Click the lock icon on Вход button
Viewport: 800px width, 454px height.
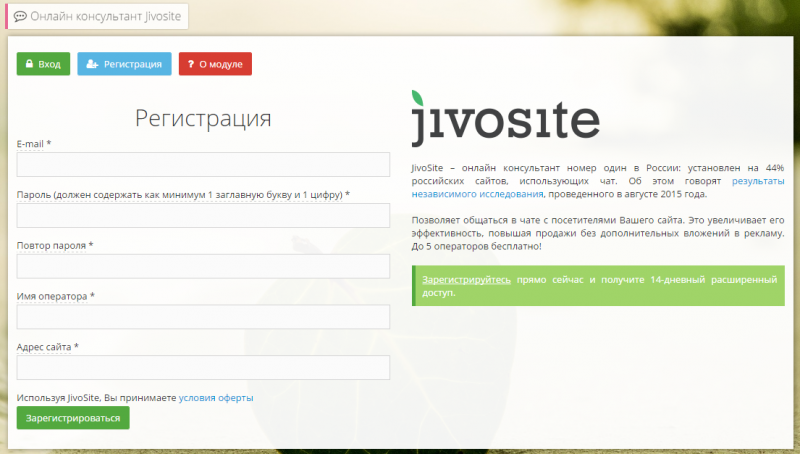click(x=29, y=64)
